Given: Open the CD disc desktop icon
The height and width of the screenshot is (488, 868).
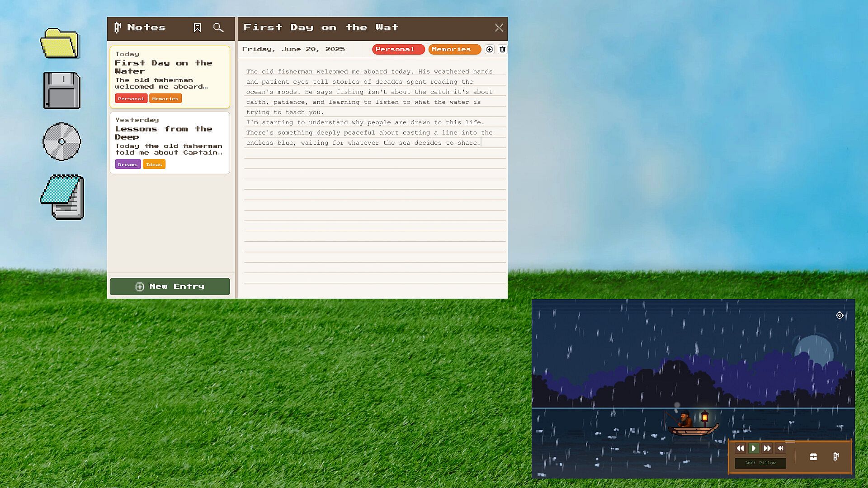Looking at the screenshot, I should [x=62, y=141].
